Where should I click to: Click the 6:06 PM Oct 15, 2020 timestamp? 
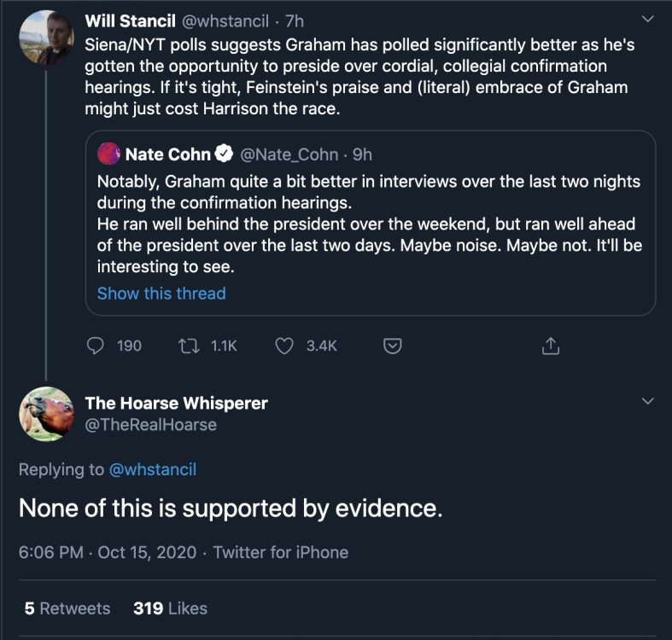point(108,552)
